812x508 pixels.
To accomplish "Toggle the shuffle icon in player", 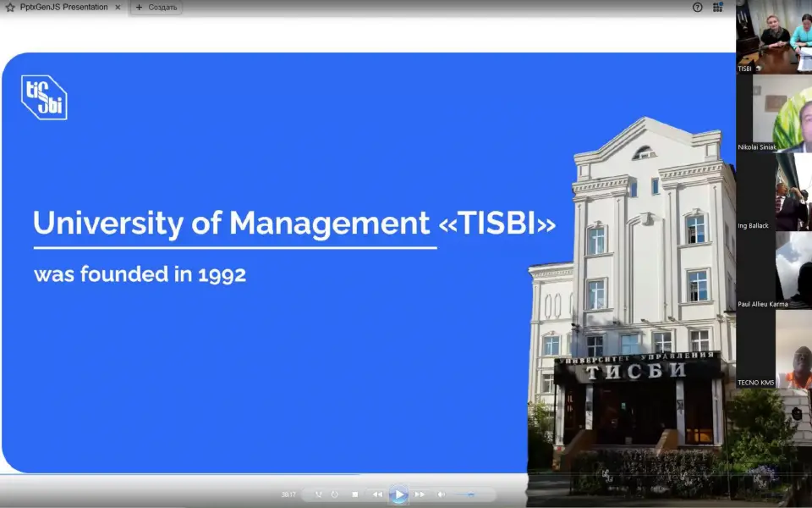I will 319,494.
